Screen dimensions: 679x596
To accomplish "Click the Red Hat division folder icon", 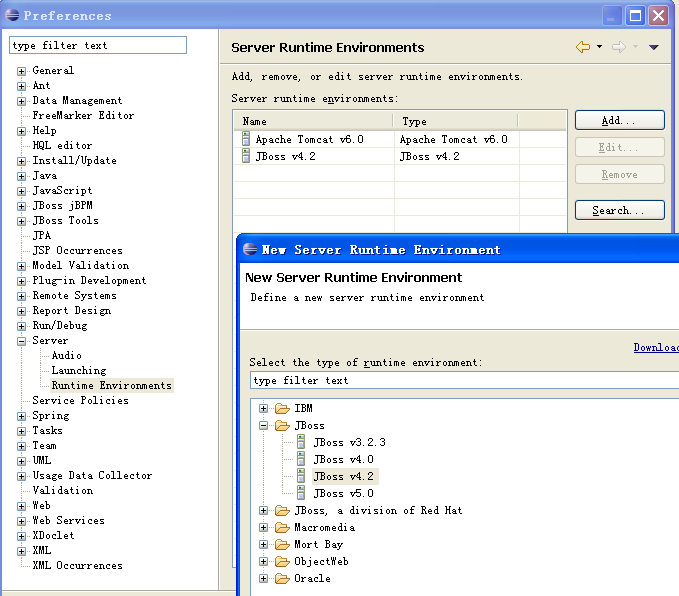I will (282, 511).
